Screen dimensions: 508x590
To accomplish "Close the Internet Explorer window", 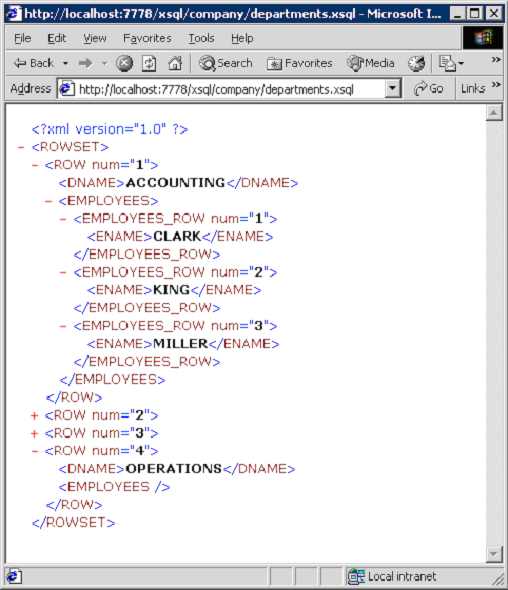I will click(494, 14).
